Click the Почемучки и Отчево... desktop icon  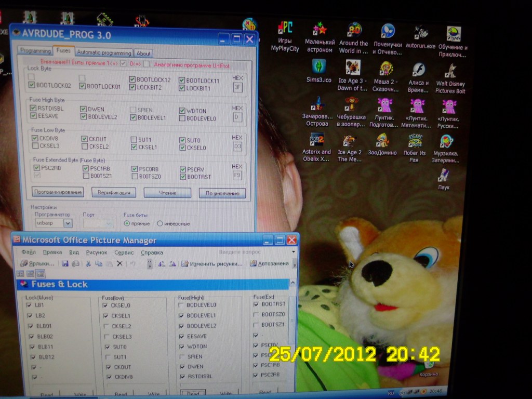(388, 39)
